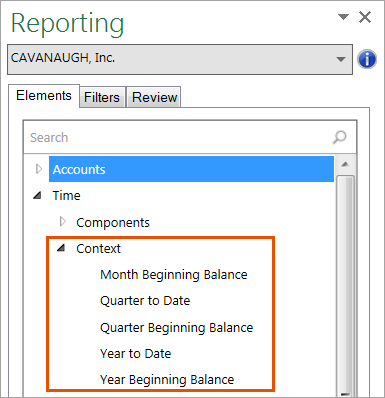This screenshot has height=398, width=385.
Task: Select the Components tree item
Action: (113, 223)
